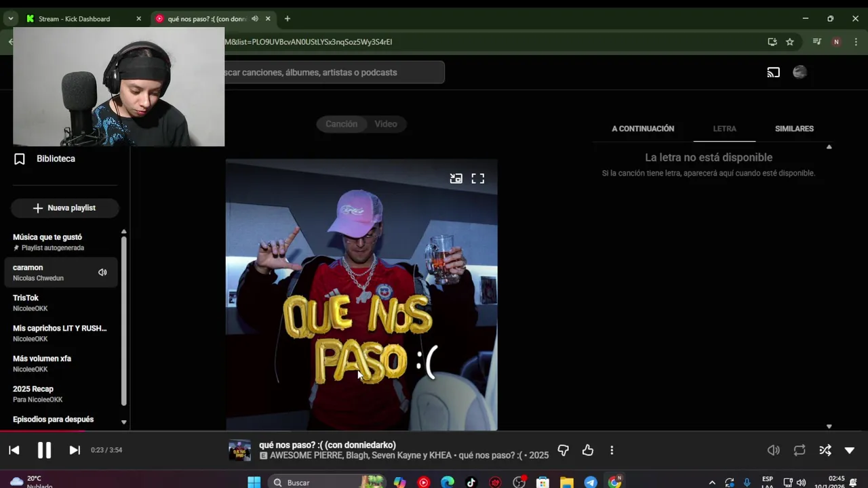
Task: Open Copilot from the taskbar
Action: click(x=399, y=483)
